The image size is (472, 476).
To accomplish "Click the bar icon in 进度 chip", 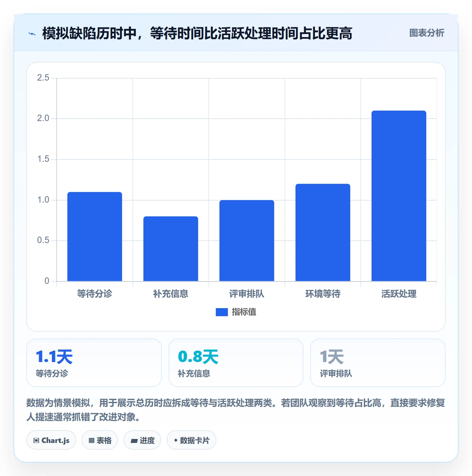I will point(134,441).
